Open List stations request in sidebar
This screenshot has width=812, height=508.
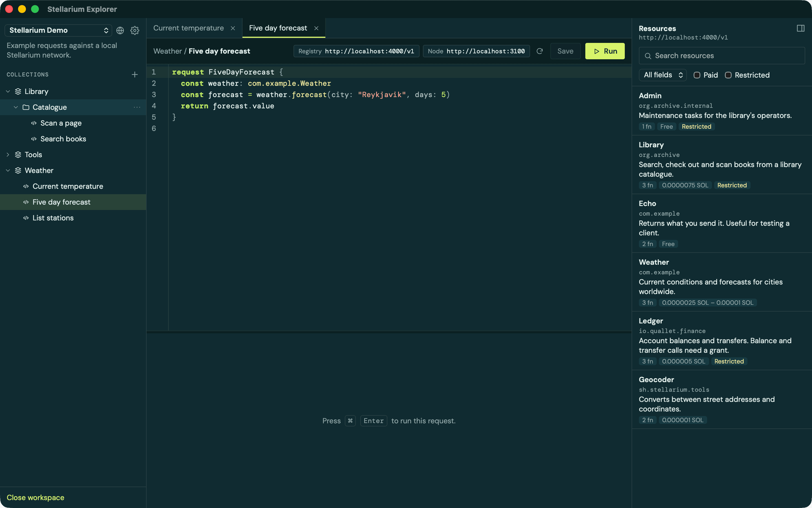(73, 218)
